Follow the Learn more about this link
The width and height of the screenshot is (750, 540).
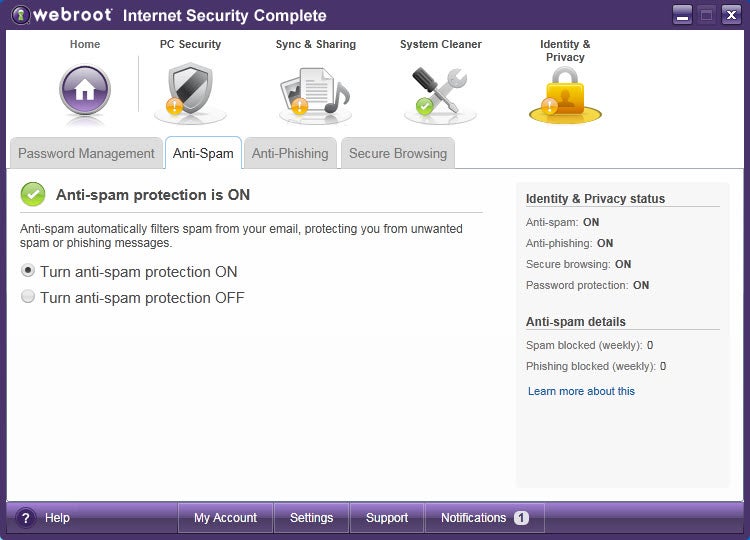tap(581, 391)
